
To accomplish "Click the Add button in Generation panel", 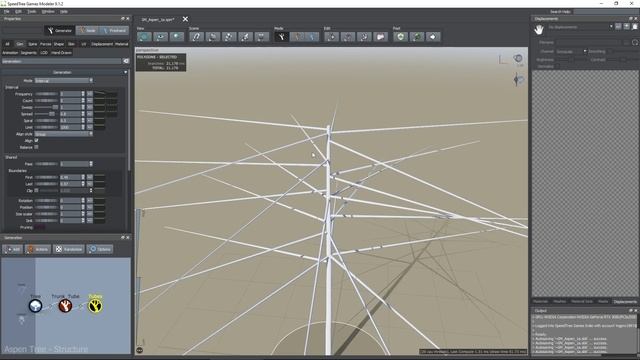I will (x=13, y=249).
